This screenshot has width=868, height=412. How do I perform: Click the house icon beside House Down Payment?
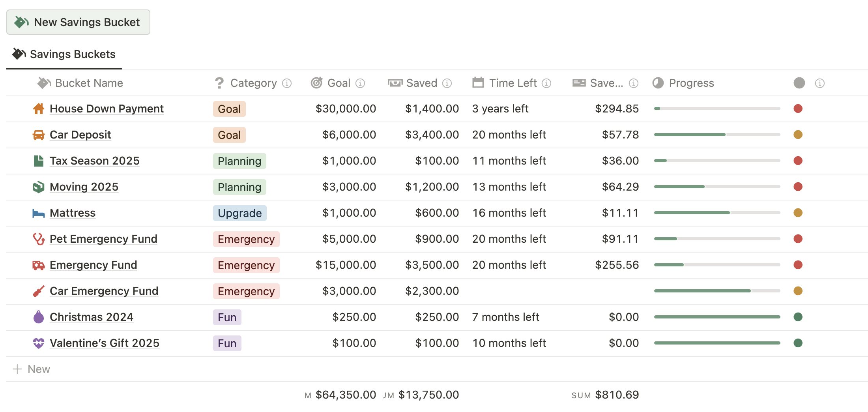coord(38,109)
